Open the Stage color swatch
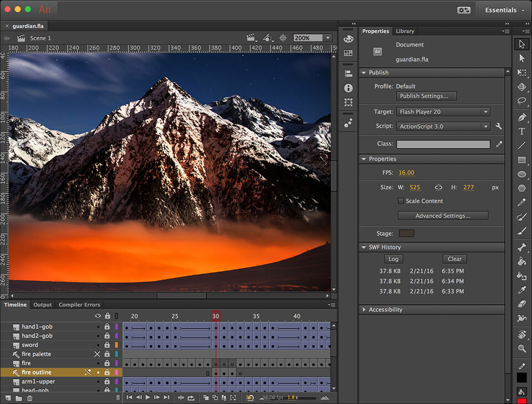The width and height of the screenshot is (532, 404). pos(407,233)
